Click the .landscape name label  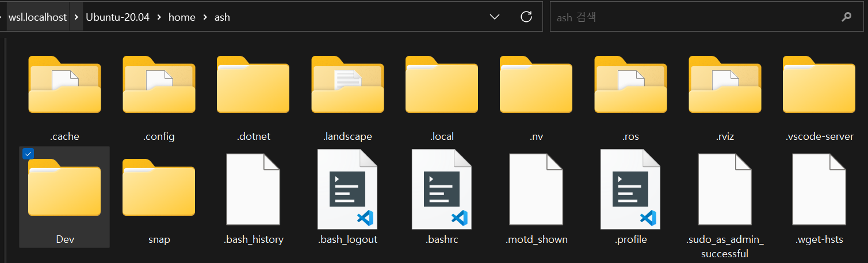347,136
